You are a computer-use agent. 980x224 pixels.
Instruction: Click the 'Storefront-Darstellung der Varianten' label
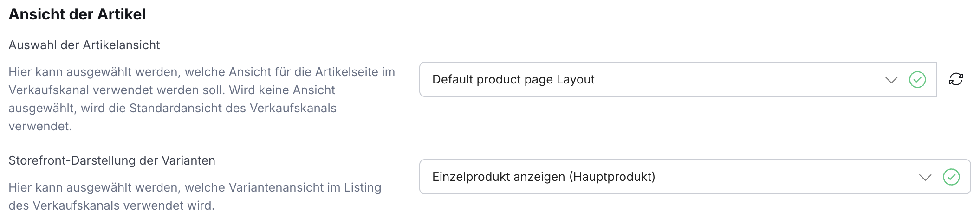(x=112, y=160)
